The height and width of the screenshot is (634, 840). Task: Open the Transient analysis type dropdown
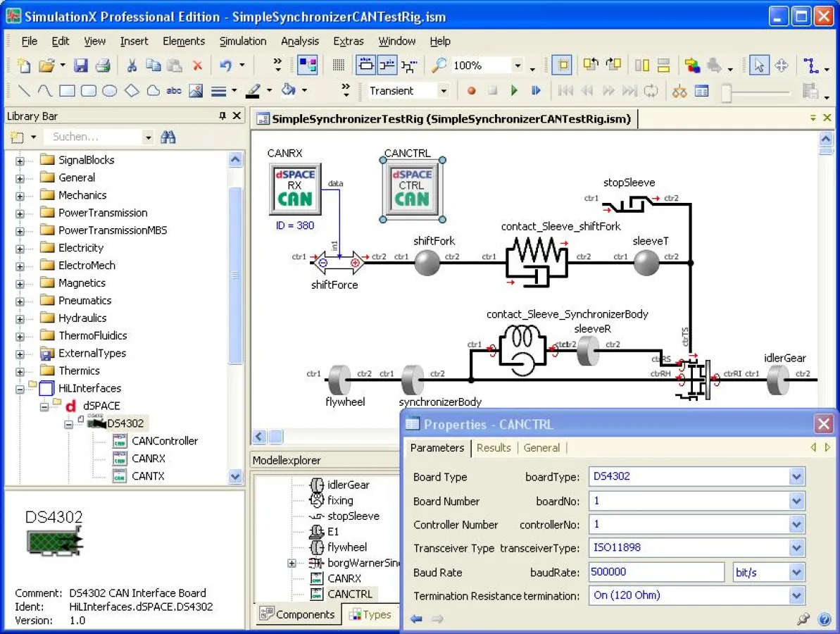click(x=443, y=91)
